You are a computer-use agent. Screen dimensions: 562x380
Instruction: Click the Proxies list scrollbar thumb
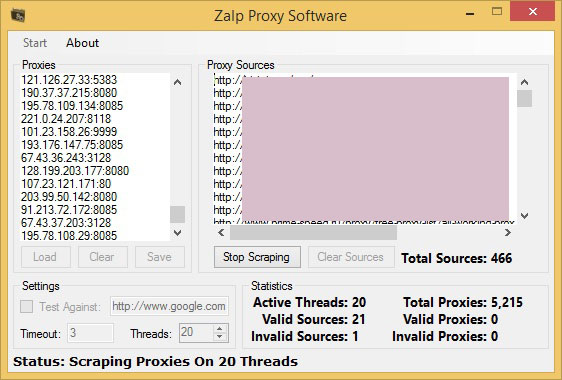click(x=177, y=214)
